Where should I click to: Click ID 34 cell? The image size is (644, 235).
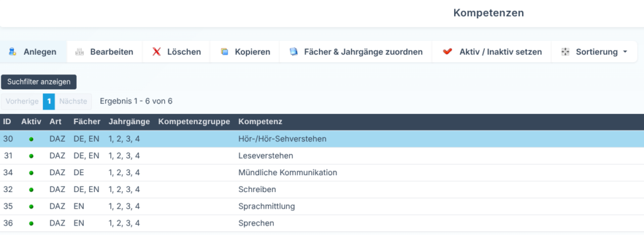tap(8, 173)
